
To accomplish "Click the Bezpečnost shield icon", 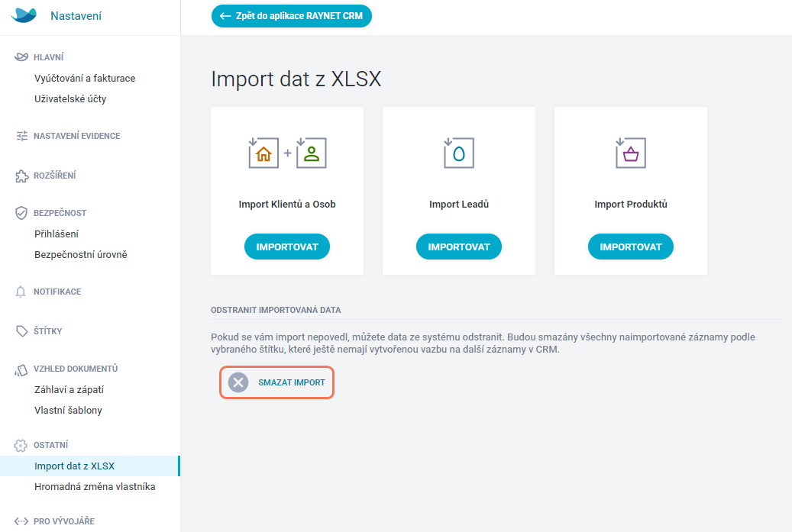I will [x=21, y=213].
